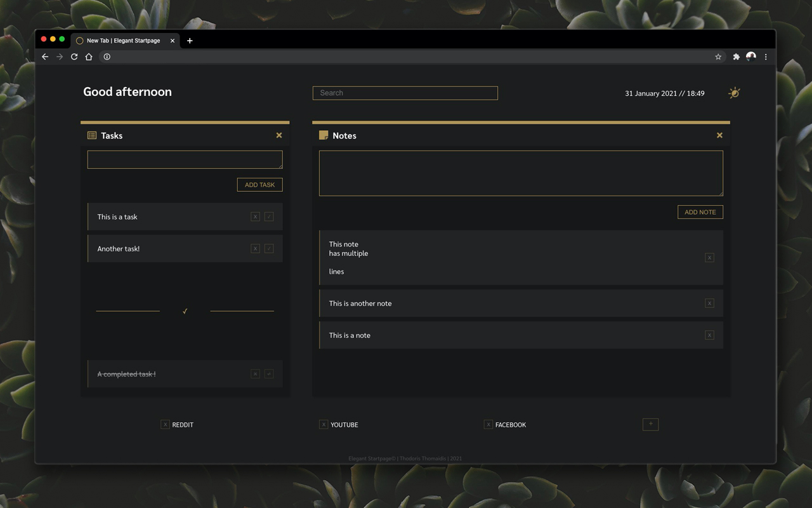Image resolution: width=812 pixels, height=508 pixels.
Task: Click the 'A completed task !' text
Action: [x=126, y=374]
